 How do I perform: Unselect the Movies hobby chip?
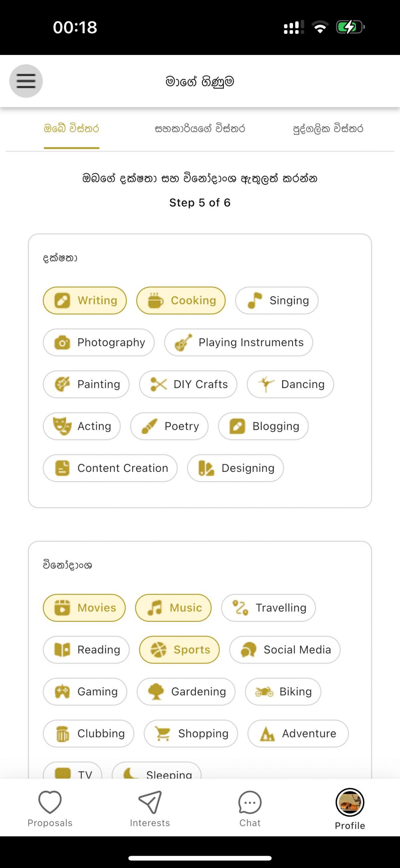tap(84, 608)
